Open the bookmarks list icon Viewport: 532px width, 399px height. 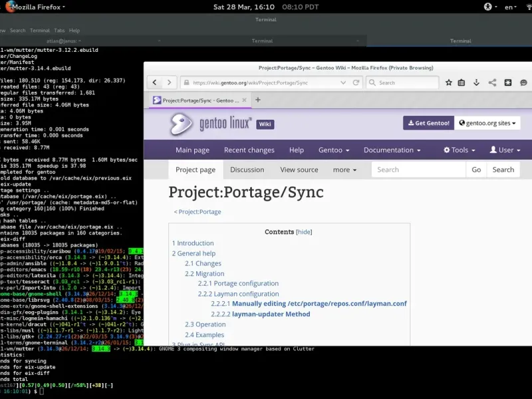tap(463, 82)
